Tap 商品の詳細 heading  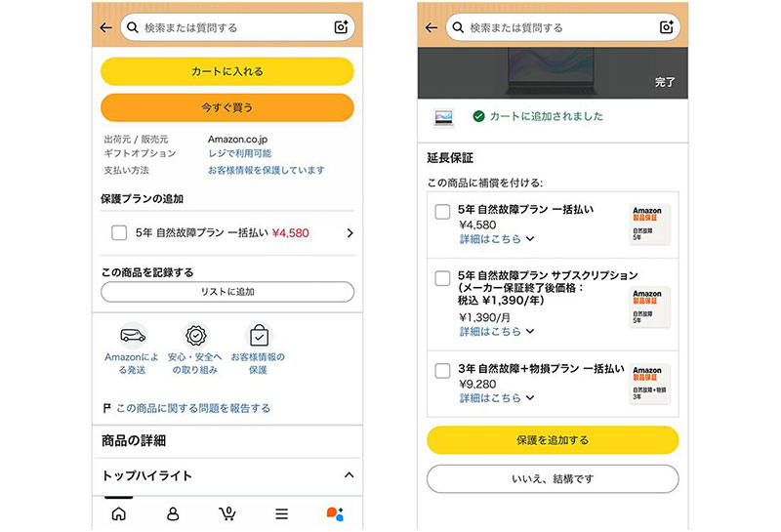(134, 441)
